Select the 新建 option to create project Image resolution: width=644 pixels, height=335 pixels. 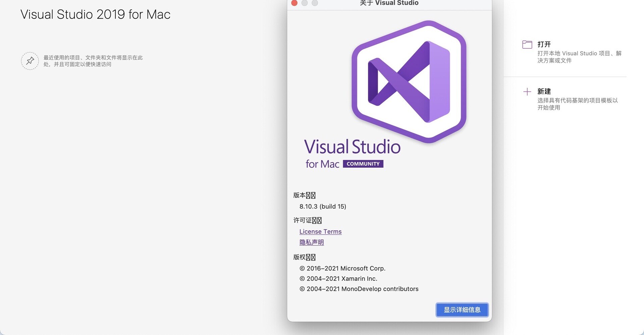coord(544,91)
